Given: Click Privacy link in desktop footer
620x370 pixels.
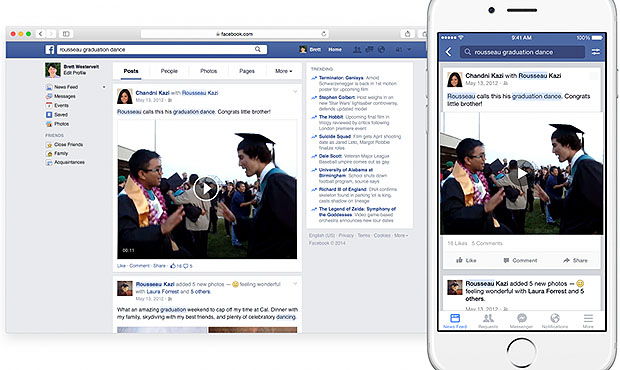Looking at the screenshot, I should 346,235.
